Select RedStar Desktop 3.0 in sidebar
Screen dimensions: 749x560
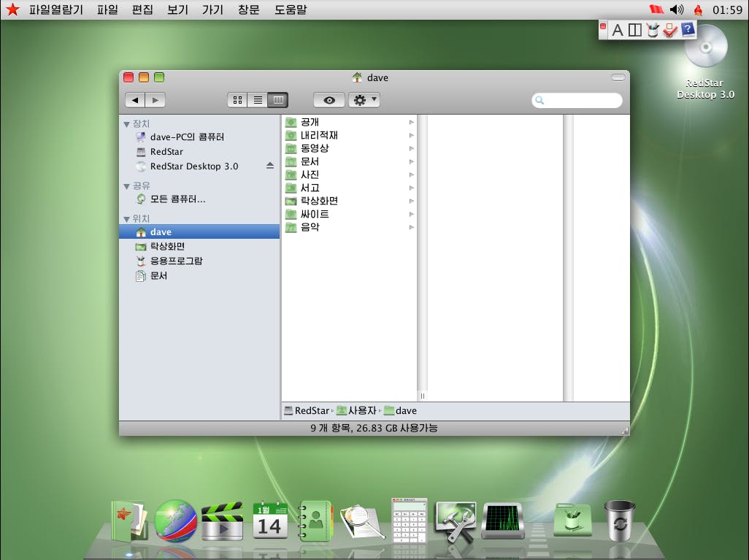click(199, 166)
